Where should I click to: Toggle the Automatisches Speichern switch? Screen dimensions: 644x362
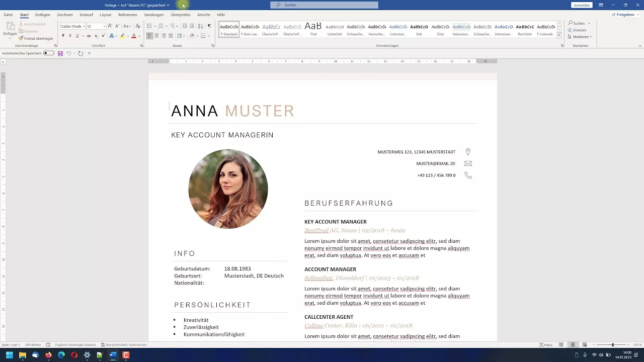pos(49,53)
